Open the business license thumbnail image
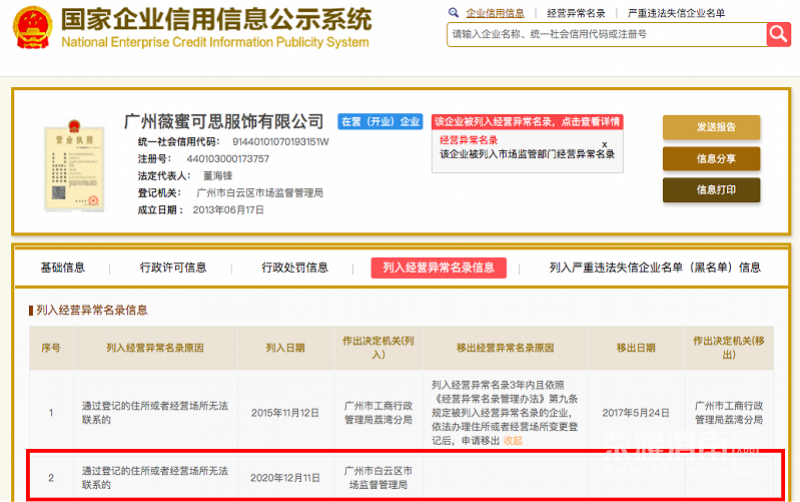The image size is (800, 502). (x=74, y=165)
